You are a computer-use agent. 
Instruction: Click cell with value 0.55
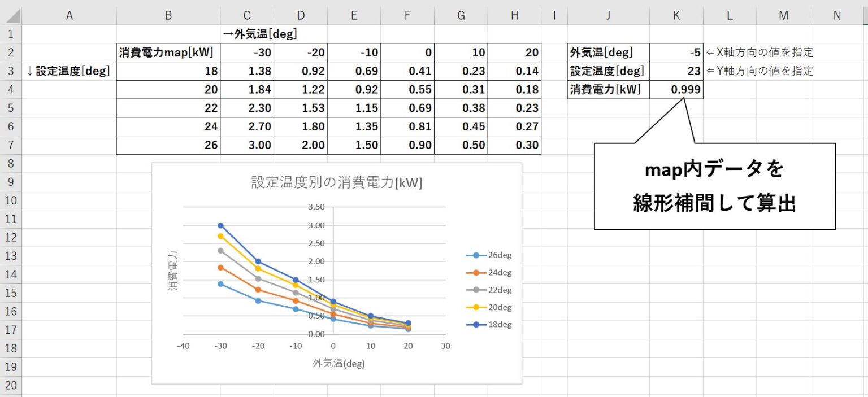tap(407, 89)
